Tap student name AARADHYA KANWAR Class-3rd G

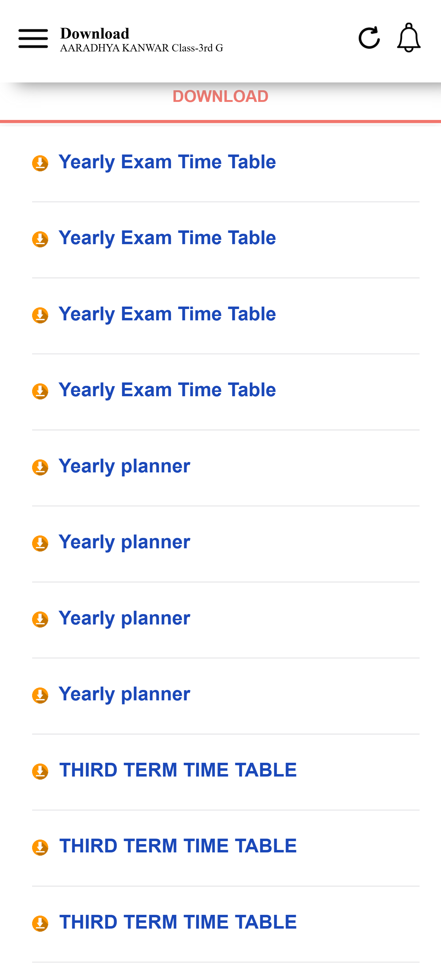(x=141, y=48)
